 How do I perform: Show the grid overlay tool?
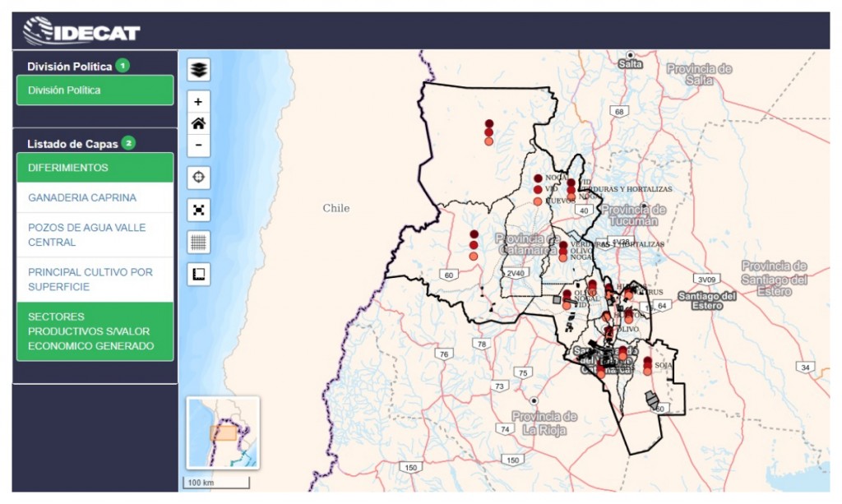click(x=198, y=242)
